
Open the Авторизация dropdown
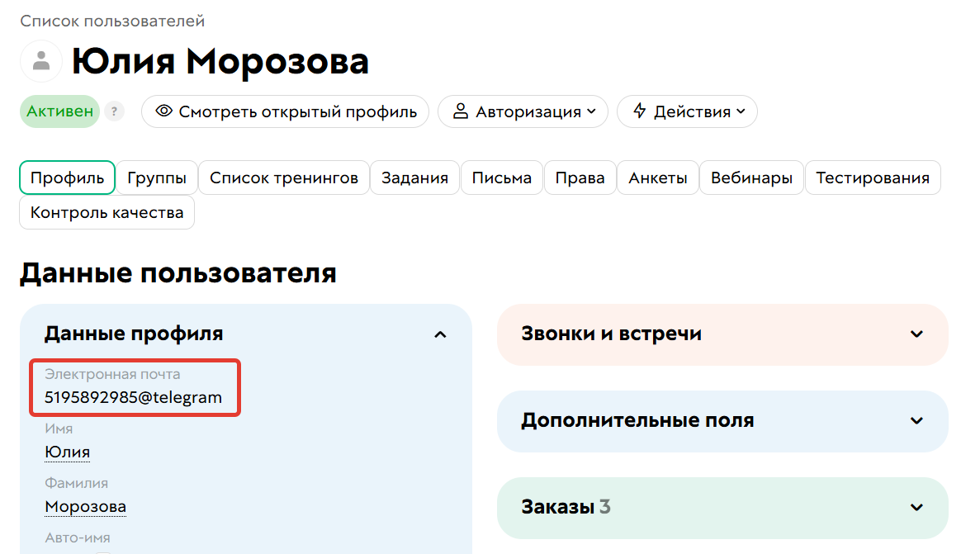[x=523, y=111]
